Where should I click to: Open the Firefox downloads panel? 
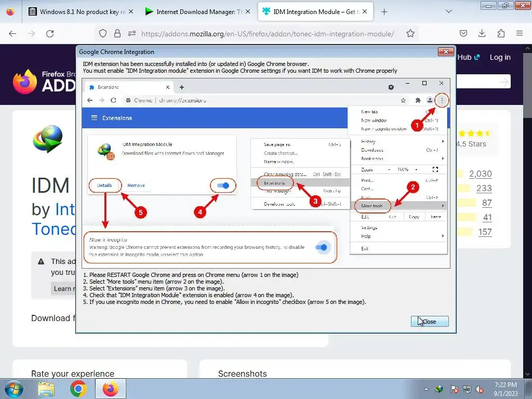pyautogui.click(x=482, y=33)
